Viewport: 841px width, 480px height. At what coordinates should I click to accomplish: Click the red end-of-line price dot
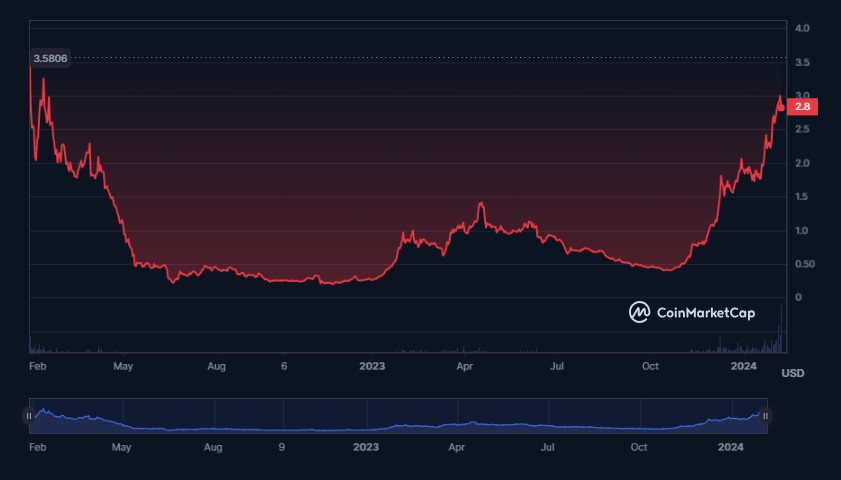coord(781,108)
